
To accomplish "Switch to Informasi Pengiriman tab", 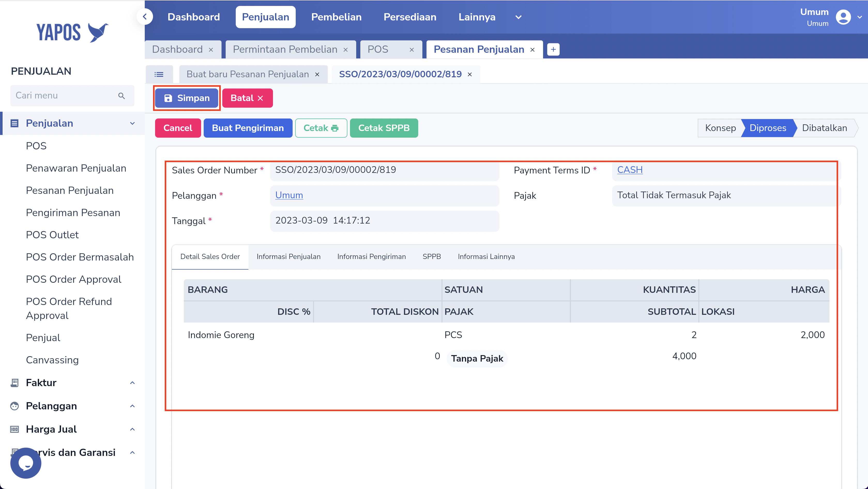I will click(371, 256).
